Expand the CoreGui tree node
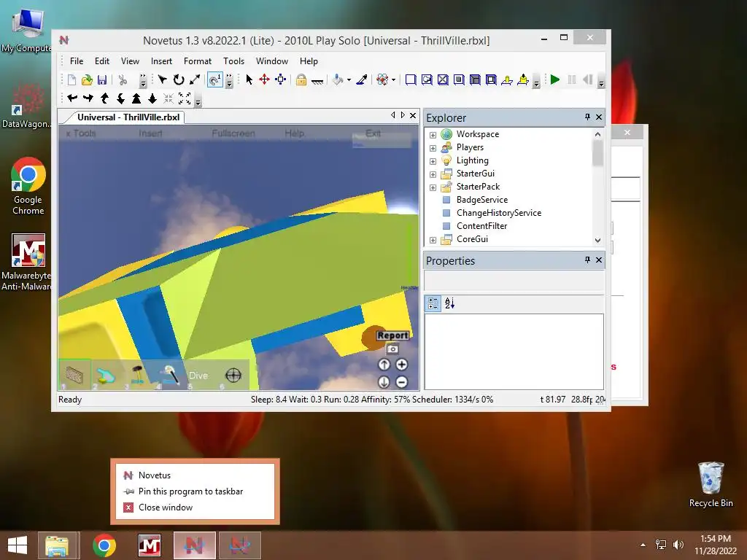Screen dimensions: 747x560 click(x=433, y=240)
